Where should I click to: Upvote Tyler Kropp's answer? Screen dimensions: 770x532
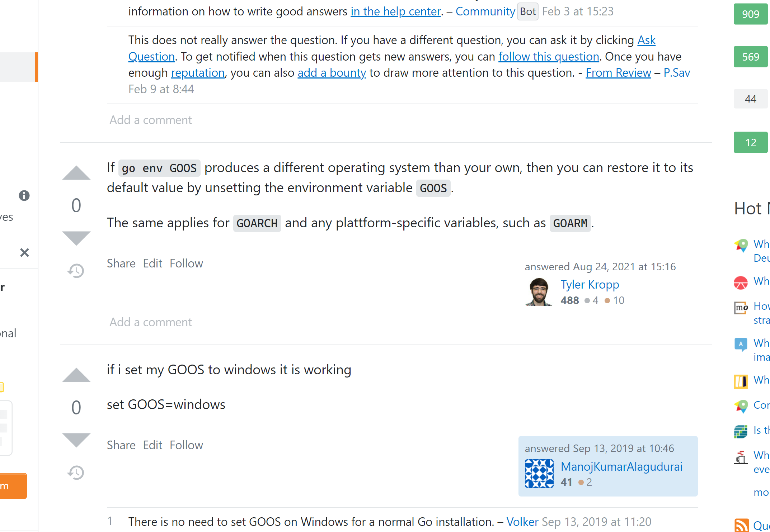click(x=76, y=173)
